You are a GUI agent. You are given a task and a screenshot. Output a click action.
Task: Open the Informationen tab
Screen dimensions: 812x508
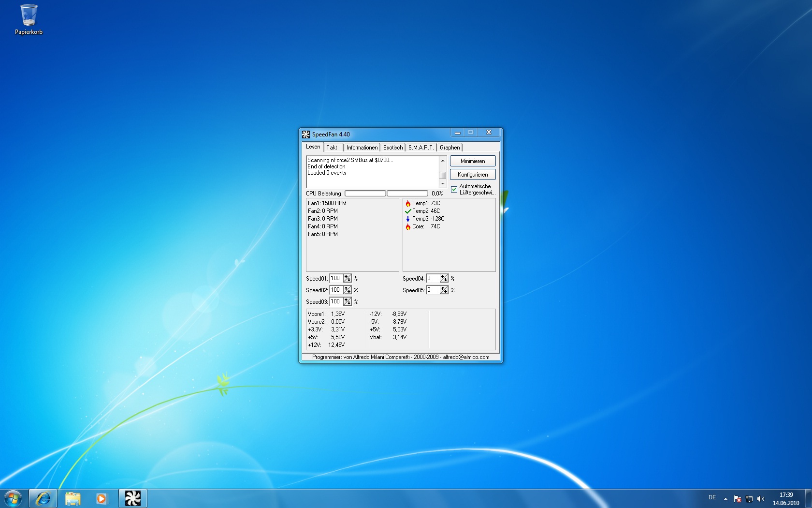[x=362, y=148]
